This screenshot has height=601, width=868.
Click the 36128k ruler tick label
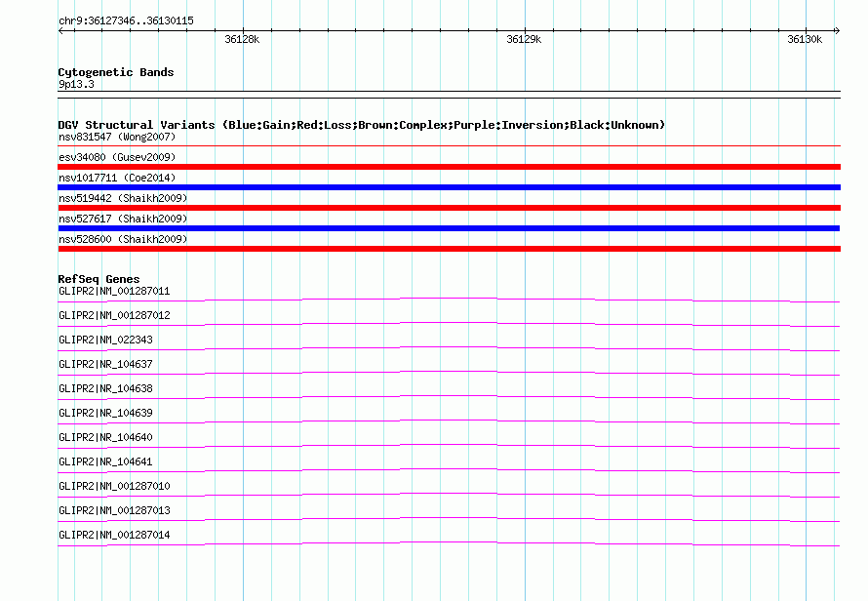pyautogui.click(x=242, y=39)
